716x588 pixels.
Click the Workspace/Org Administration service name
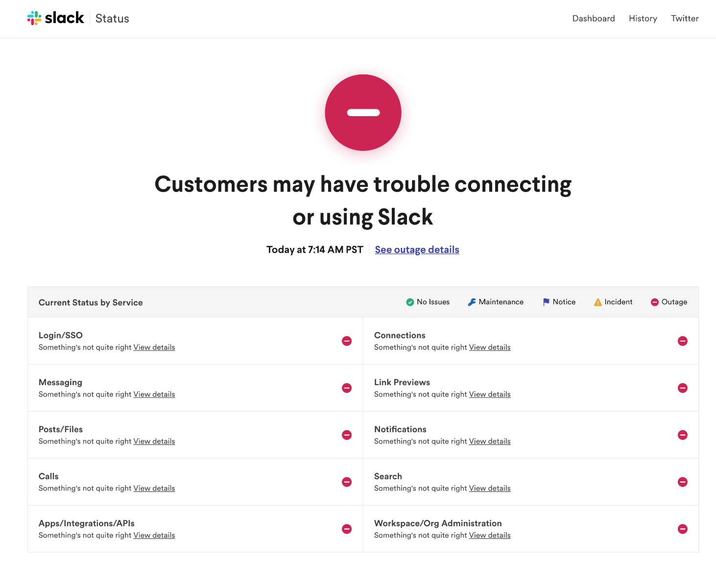click(x=438, y=523)
